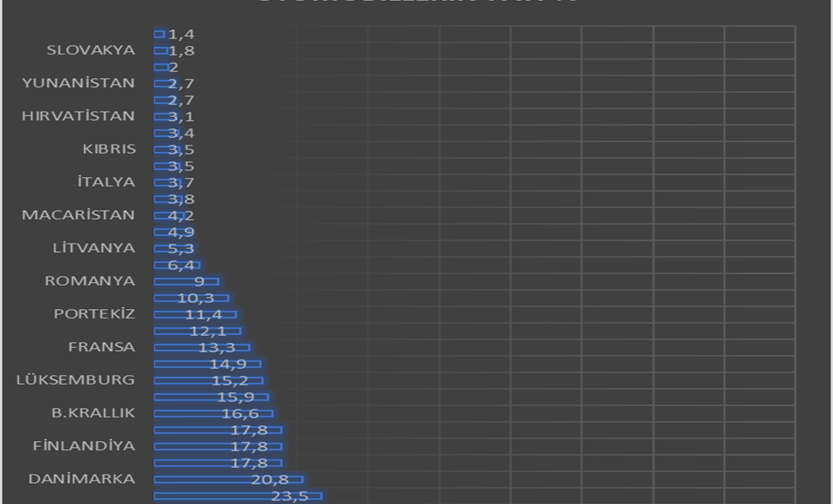Click the FRANSA category label

pos(102,347)
